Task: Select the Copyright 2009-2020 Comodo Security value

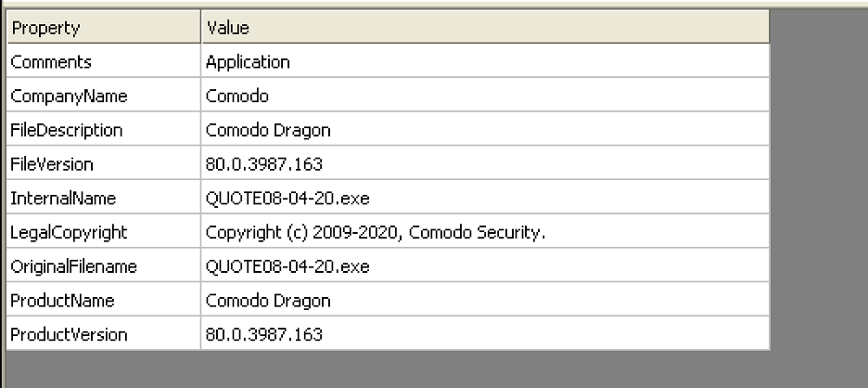Action: click(375, 233)
